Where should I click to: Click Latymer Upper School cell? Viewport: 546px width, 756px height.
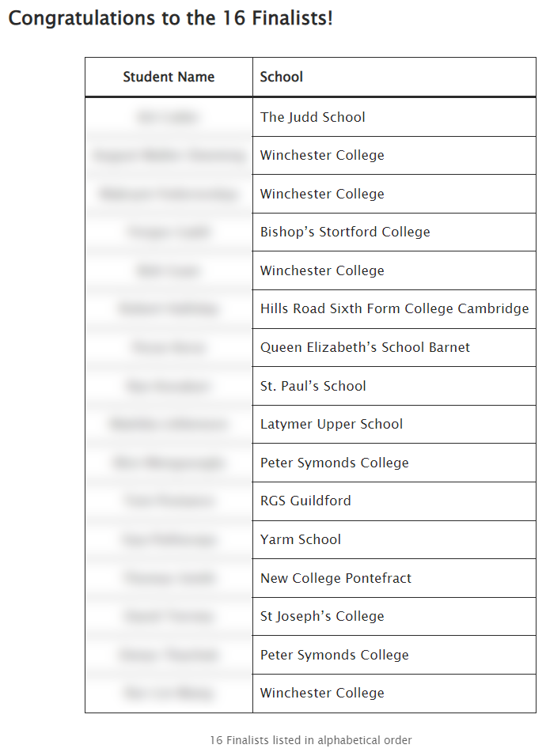394,425
